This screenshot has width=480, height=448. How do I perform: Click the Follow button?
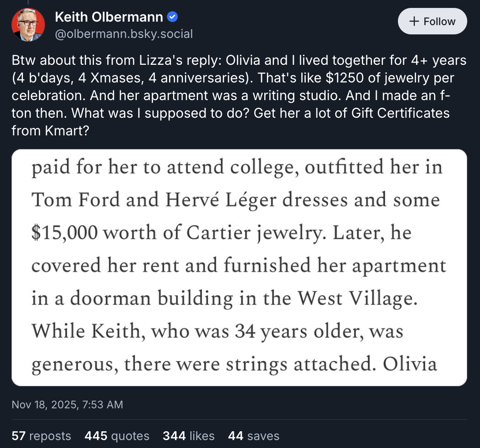(x=432, y=21)
